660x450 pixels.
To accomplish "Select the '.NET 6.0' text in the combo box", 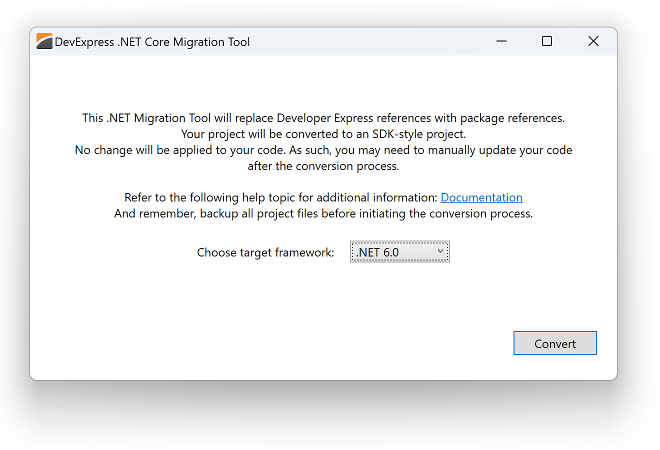I will click(378, 253).
